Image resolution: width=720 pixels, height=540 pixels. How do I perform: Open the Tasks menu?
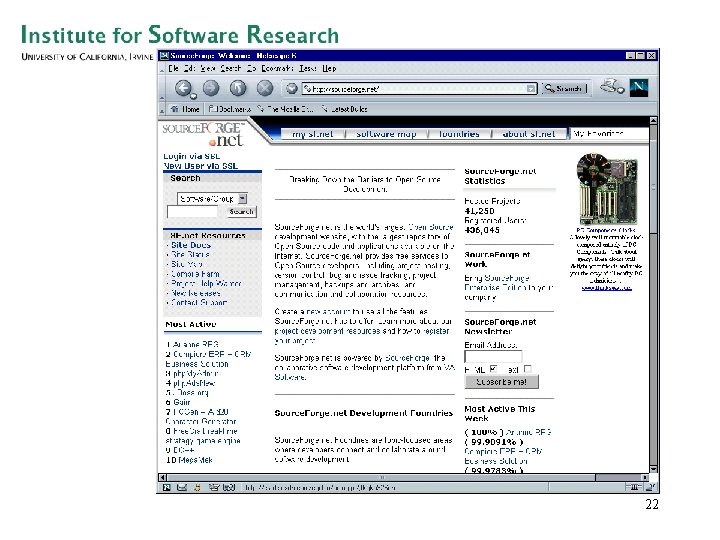[x=308, y=68]
